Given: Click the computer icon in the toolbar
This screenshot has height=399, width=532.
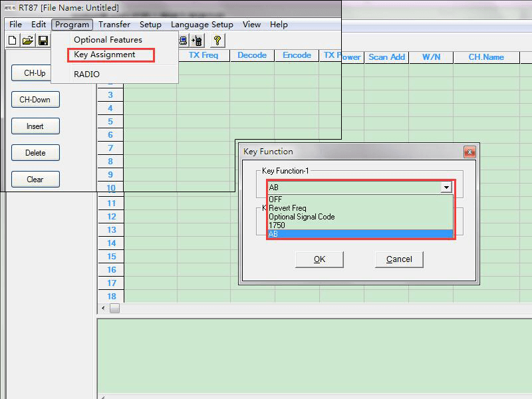Looking at the screenshot, I should [x=183, y=41].
